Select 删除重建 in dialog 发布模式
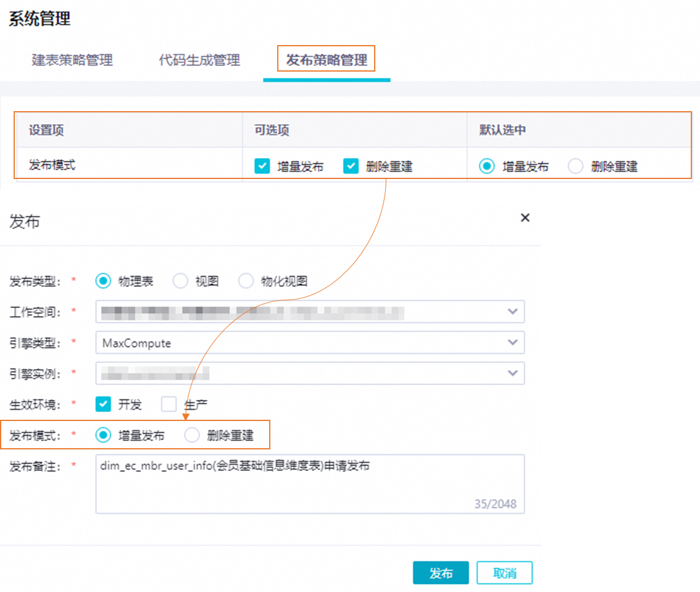The height and width of the screenshot is (592, 700). click(192, 435)
